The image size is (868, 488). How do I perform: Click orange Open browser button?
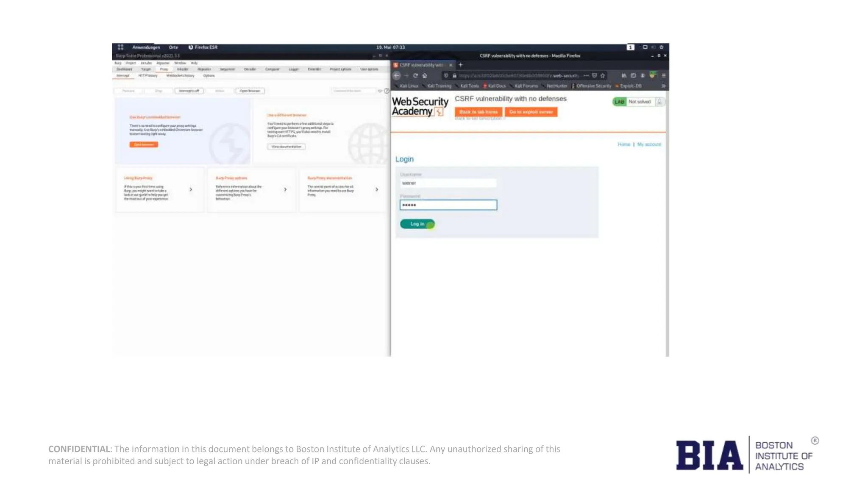[144, 144]
